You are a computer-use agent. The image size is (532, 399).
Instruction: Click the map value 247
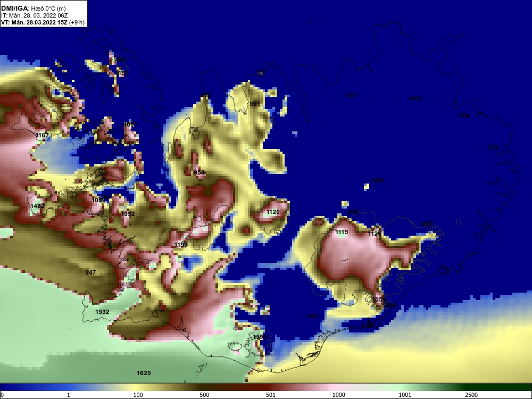(x=90, y=272)
